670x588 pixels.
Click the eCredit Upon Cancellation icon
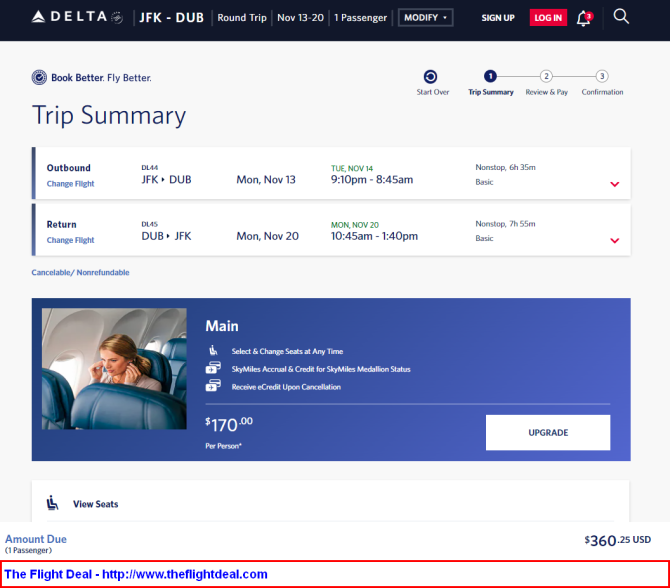pos(213,385)
